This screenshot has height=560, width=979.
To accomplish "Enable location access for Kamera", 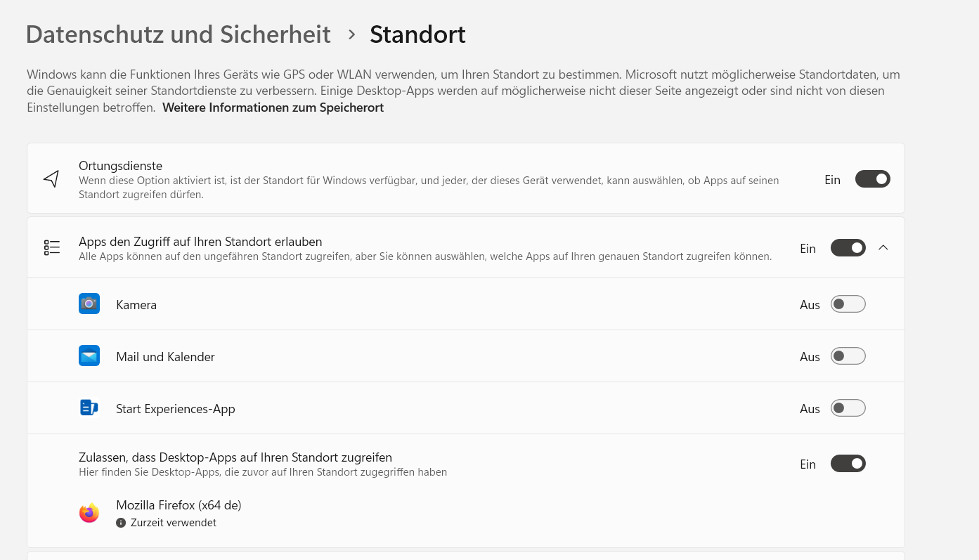I will tap(848, 304).
